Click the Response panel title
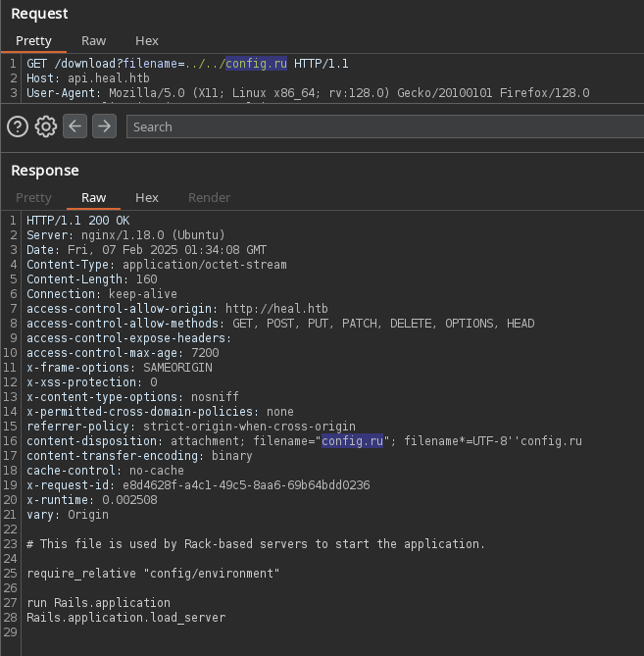 click(45, 171)
